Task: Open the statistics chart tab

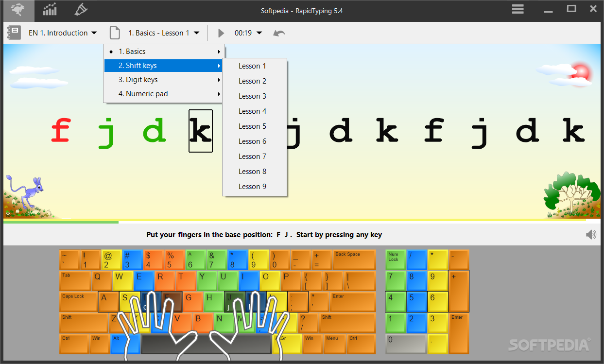Action: pos(50,10)
